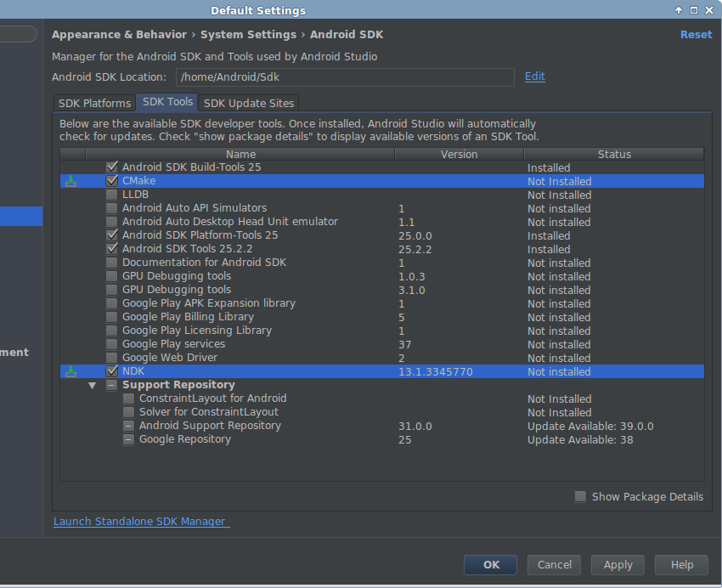Toggle Android SDK Tools 25.2.2 checkbox
The width and height of the screenshot is (722, 588).
coord(112,249)
